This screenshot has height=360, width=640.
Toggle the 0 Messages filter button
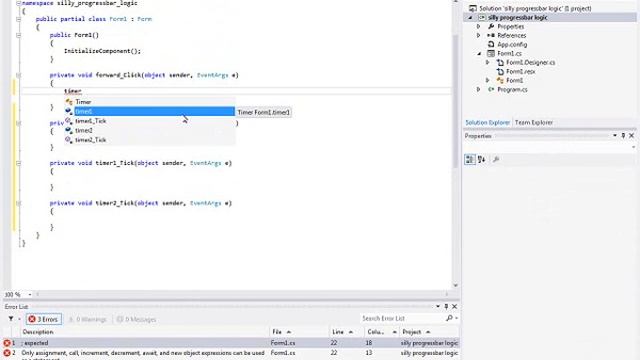pyautogui.click(x=136, y=319)
